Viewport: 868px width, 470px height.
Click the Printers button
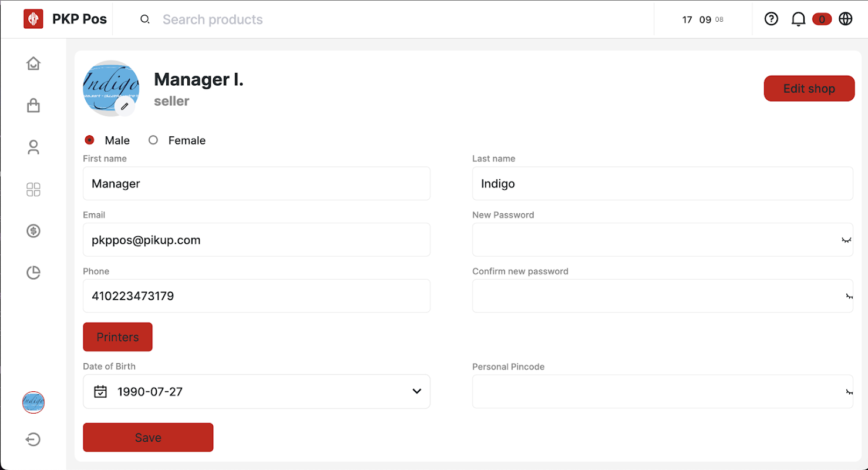117,337
